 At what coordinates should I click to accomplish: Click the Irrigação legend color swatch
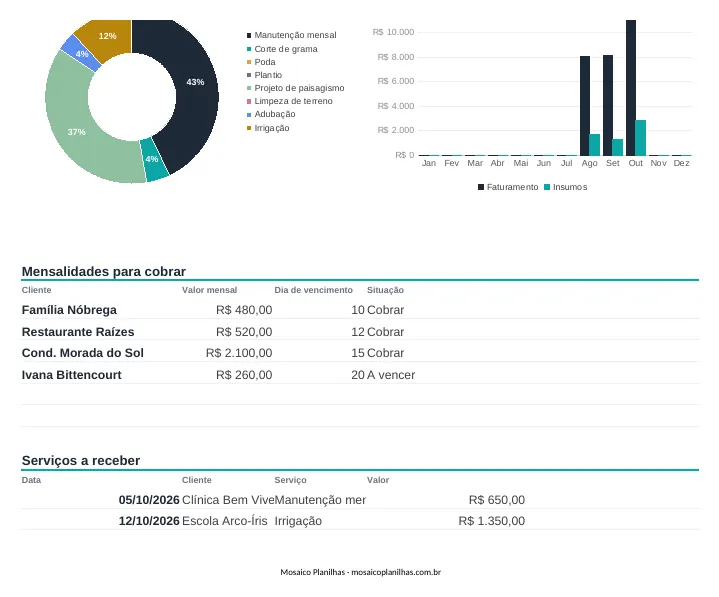(249, 128)
